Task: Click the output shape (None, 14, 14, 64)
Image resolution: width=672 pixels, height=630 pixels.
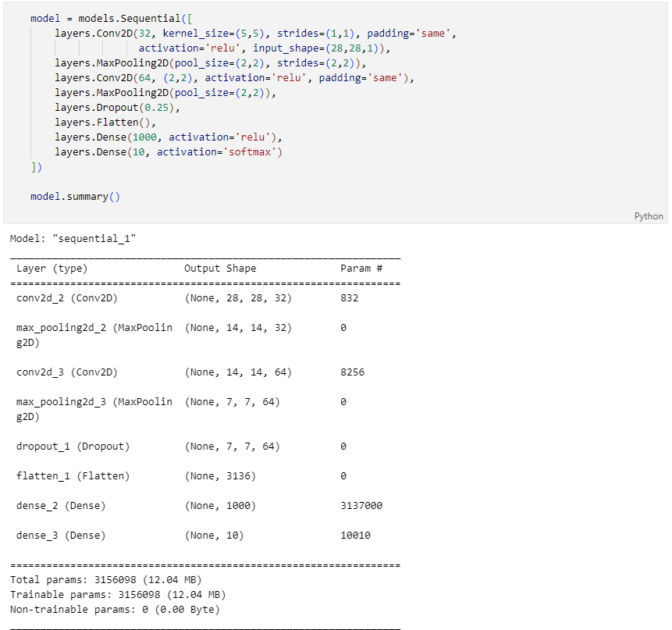Action: [x=238, y=372]
